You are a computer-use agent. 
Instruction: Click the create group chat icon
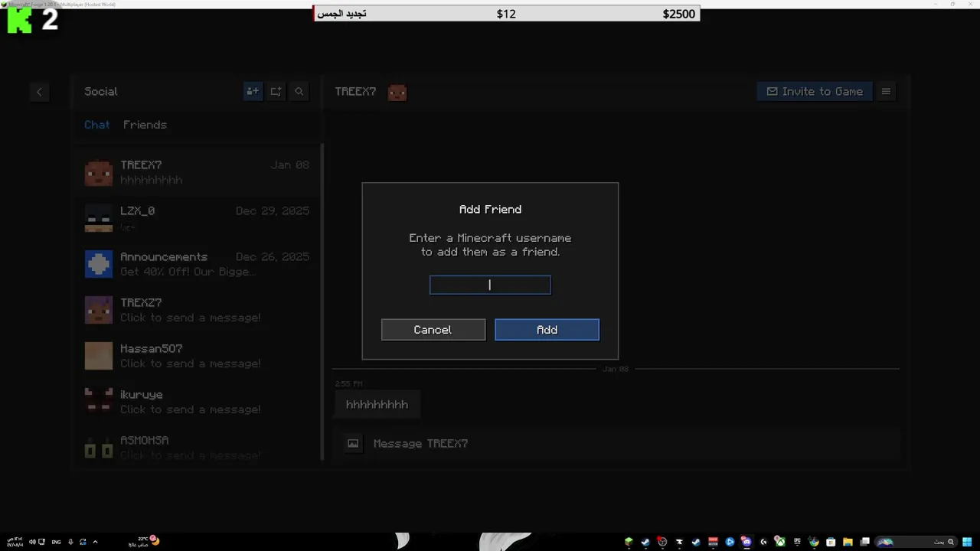pyautogui.click(x=276, y=91)
